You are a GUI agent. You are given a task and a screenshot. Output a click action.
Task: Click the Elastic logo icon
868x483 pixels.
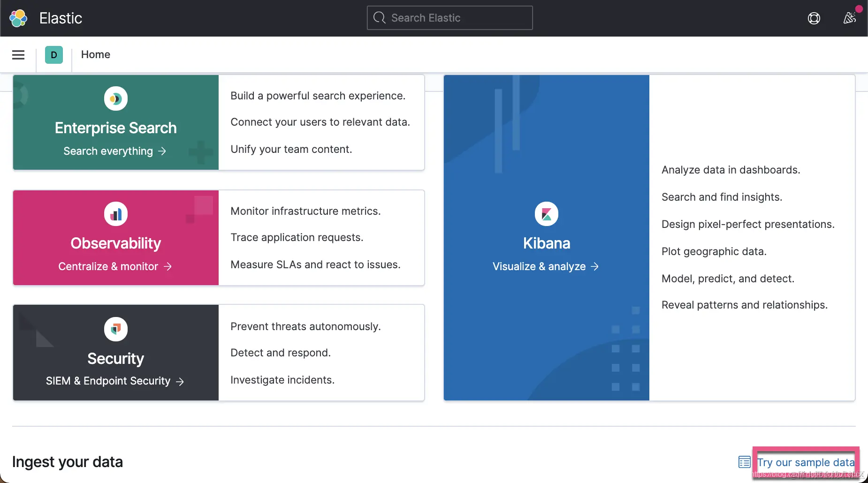pyautogui.click(x=18, y=18)
